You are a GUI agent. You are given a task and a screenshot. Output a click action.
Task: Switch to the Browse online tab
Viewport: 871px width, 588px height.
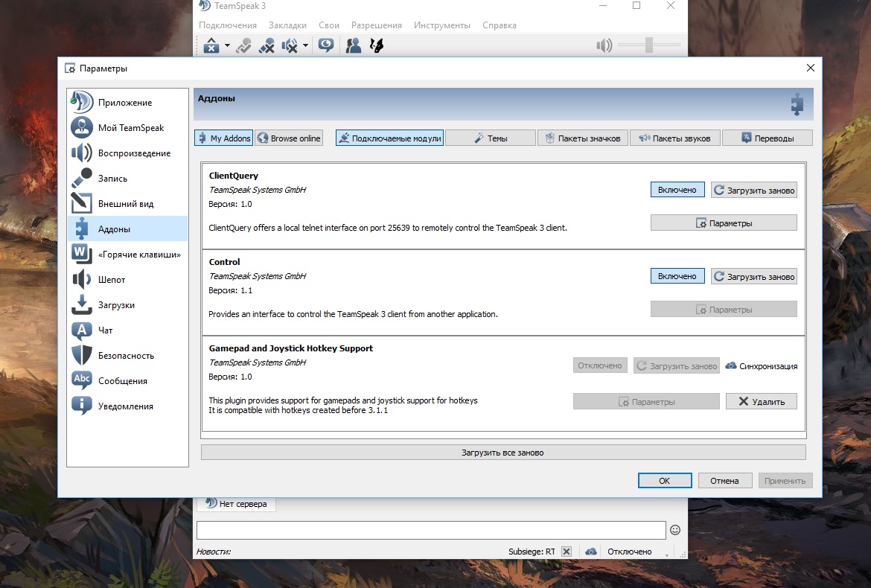(289, 138)
